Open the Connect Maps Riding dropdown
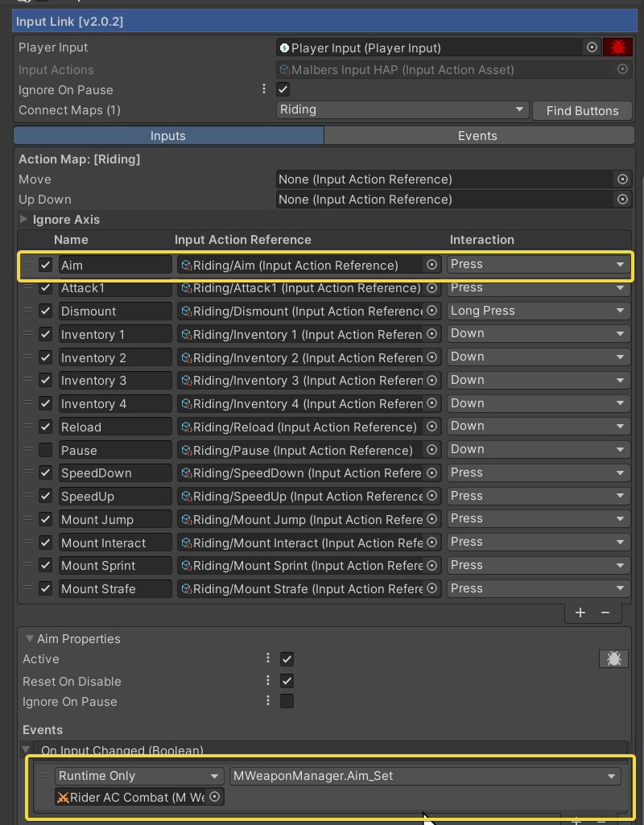Screen dimensions: 644x825 tap(402, 109)
